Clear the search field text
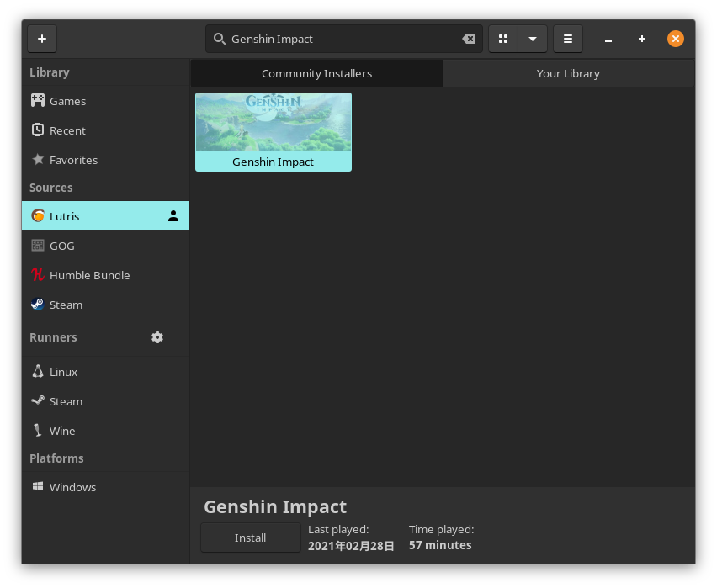This screenshot has width=717, height=588. pyautogui.click(x=469, y=39)
